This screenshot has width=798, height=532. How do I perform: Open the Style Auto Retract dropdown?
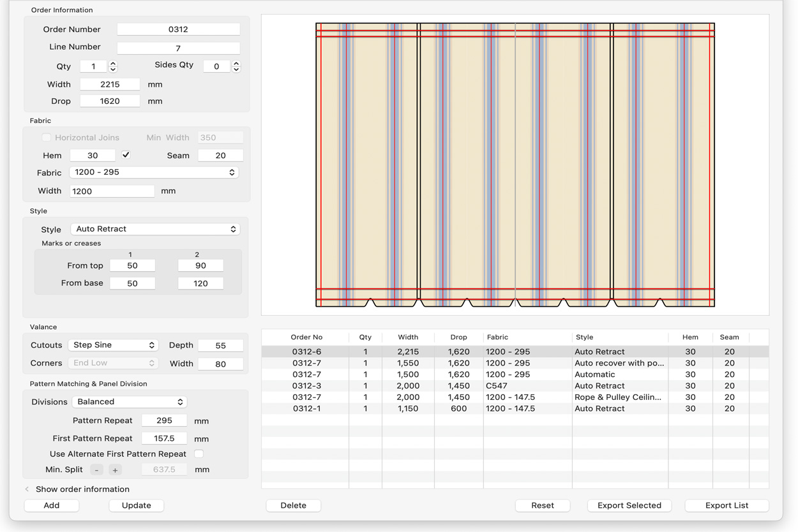[x=154, y=229]
